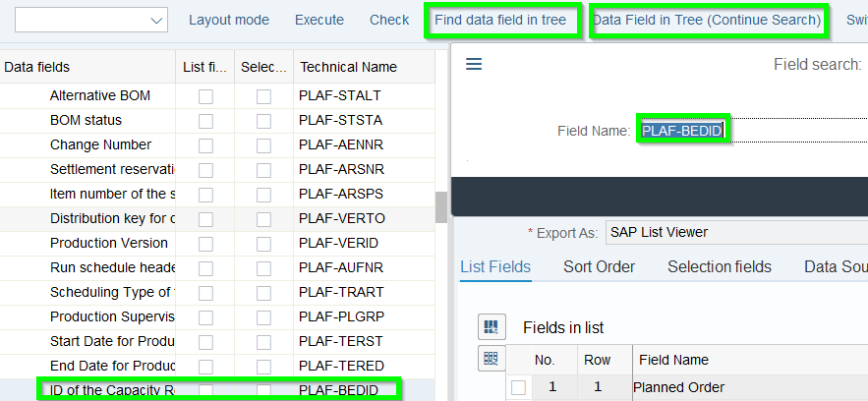Open the Selection fields tab
The image size is (868, 401).
[719, 267]
